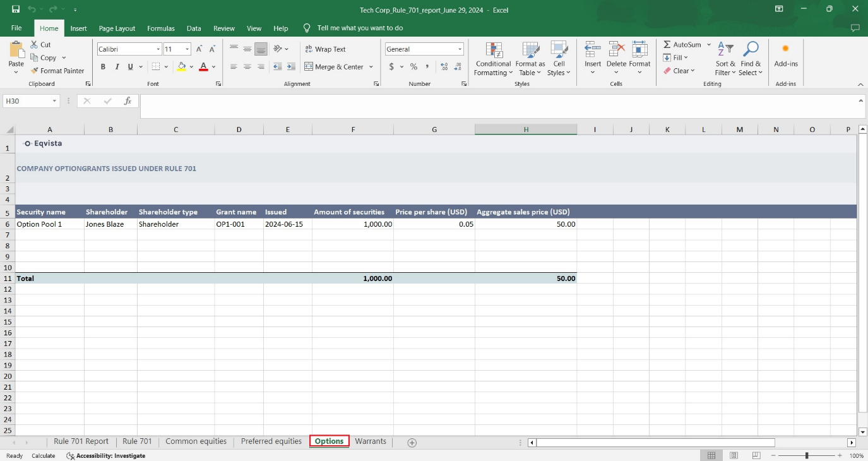Toggle bold formatting

coord(103,66)
